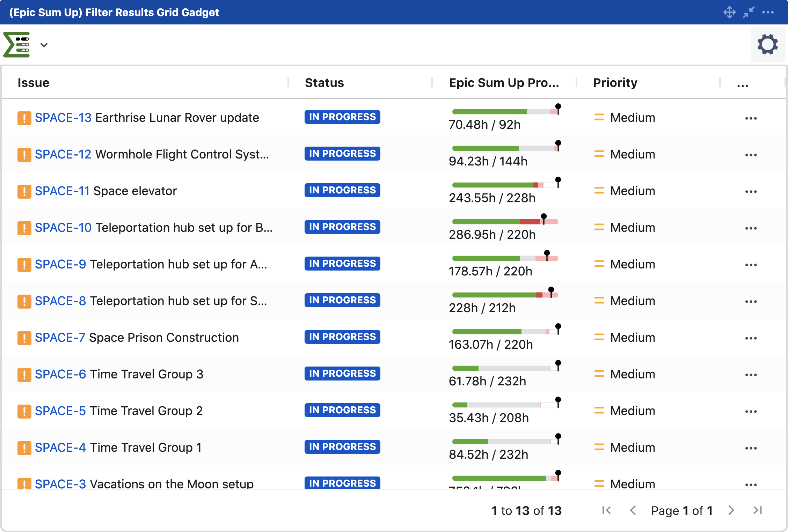Screen dimensions: 788x532
Task: Open the row actions menu for SPACE-3
Action: (751, 484)
